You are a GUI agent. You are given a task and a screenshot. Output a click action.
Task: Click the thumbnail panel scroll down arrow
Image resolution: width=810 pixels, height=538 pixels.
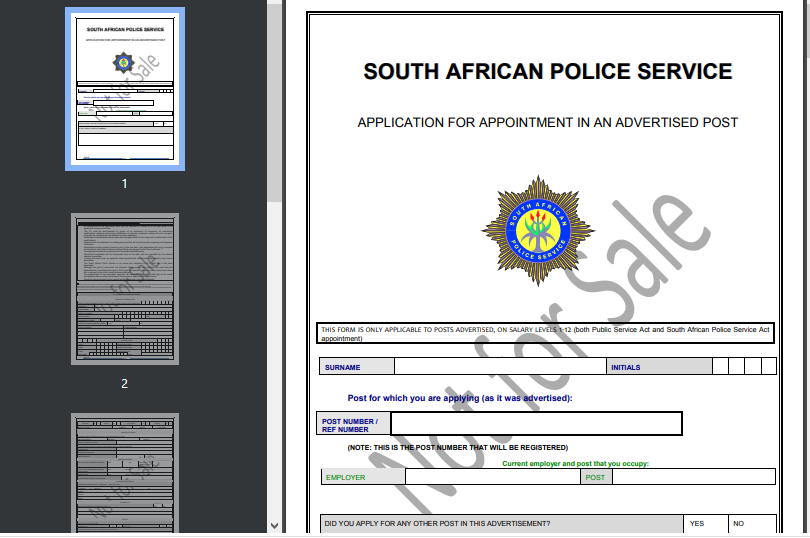(x=275, y=526)
